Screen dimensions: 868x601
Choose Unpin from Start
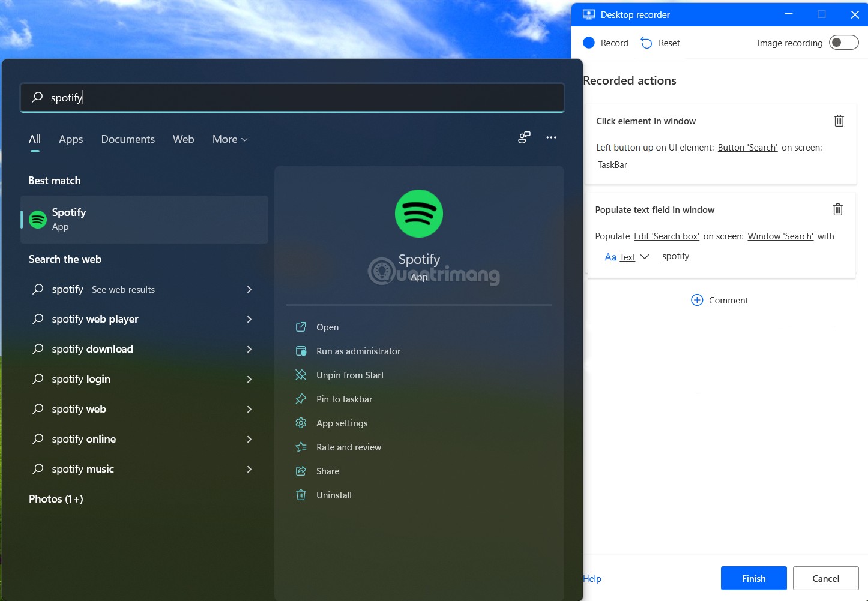point(350,375)
